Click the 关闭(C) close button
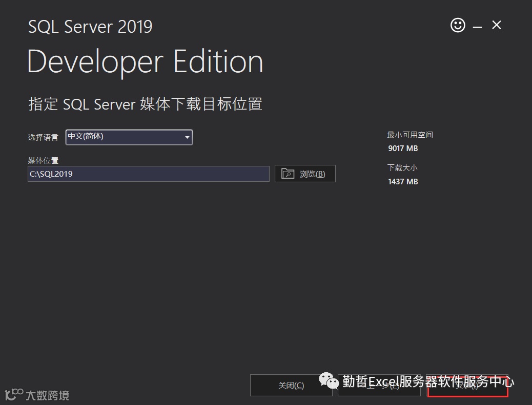Screen dimensions: 532x405 pyautogui.click(x=291, y=386)
